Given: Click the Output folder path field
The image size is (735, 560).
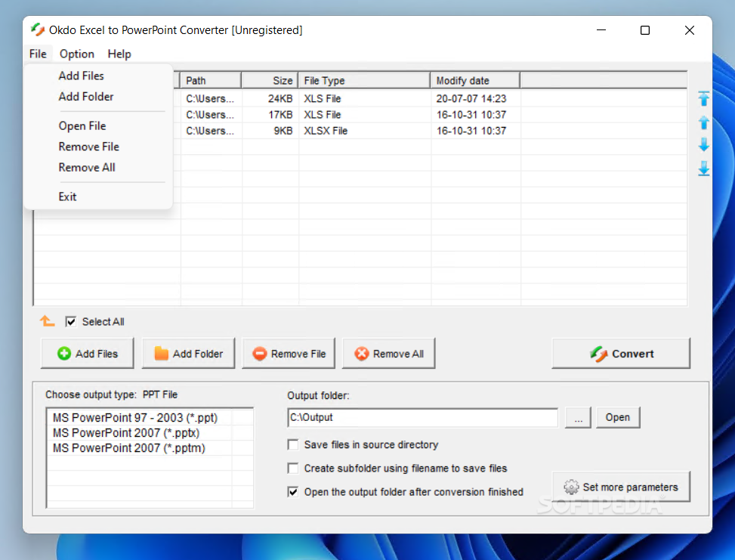Looking at the screenshot, I should point(423,417).
